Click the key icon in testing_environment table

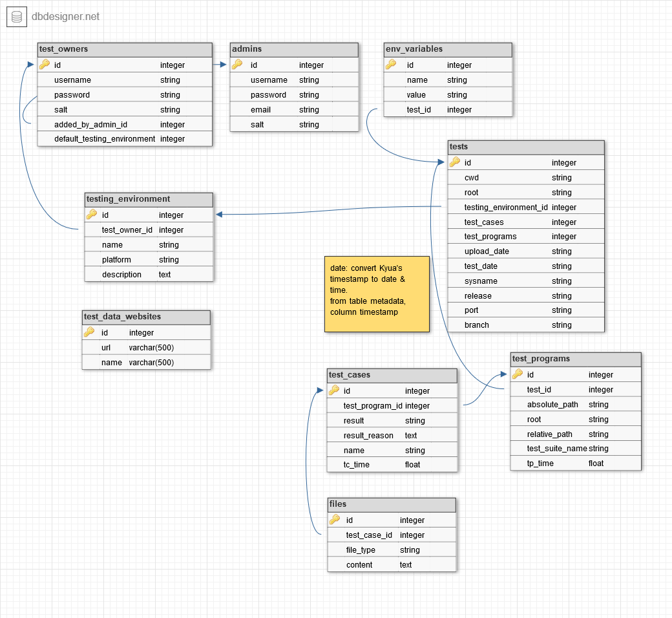coord(92,215)
